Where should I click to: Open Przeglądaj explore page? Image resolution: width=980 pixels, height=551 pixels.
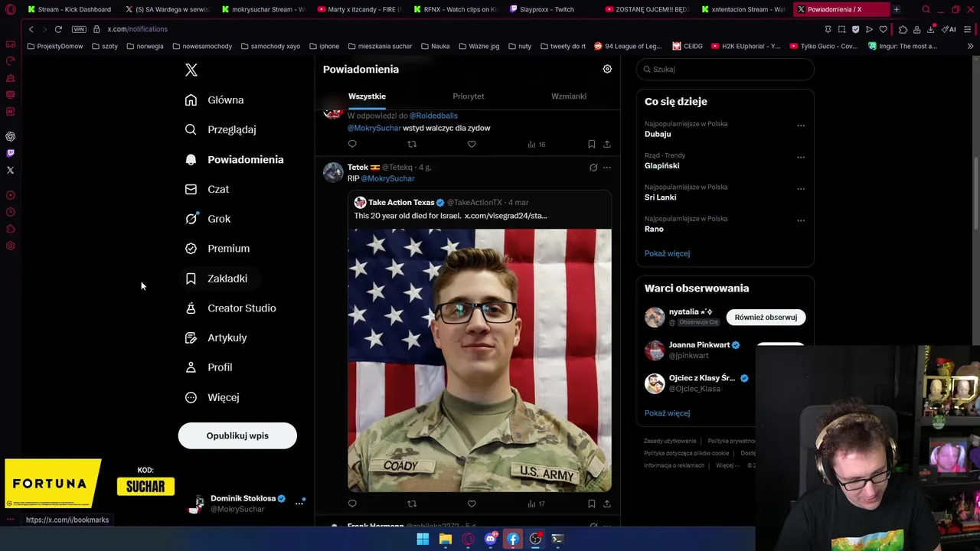coord(221,130)
